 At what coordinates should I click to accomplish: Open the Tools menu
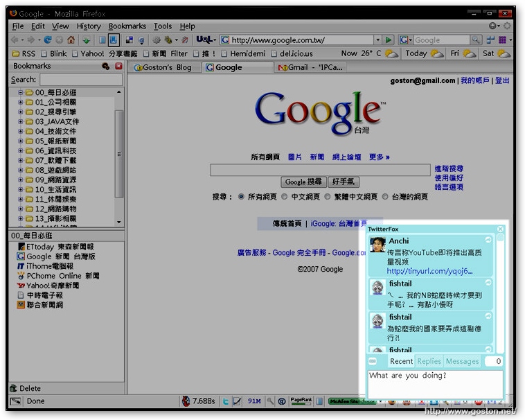tap(162, 26)
